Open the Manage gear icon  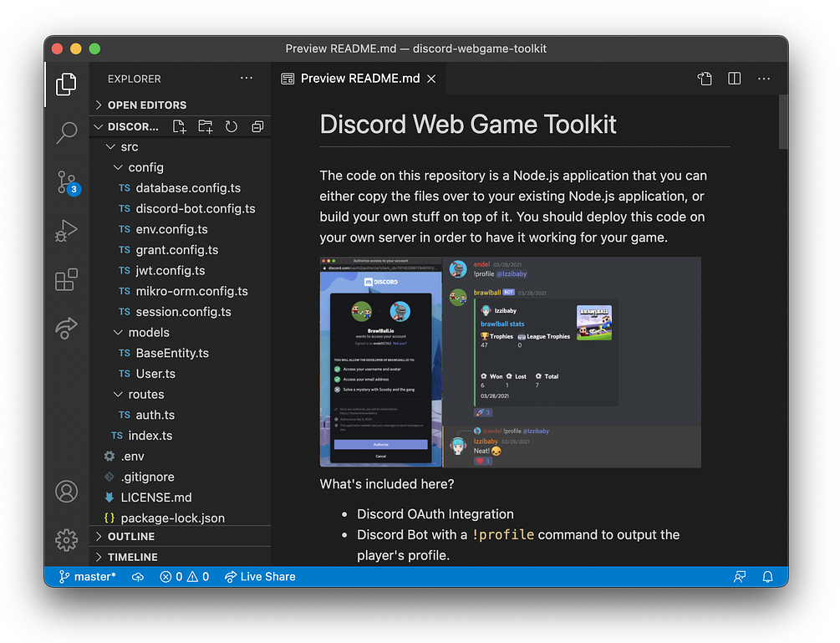pos(66,540)
